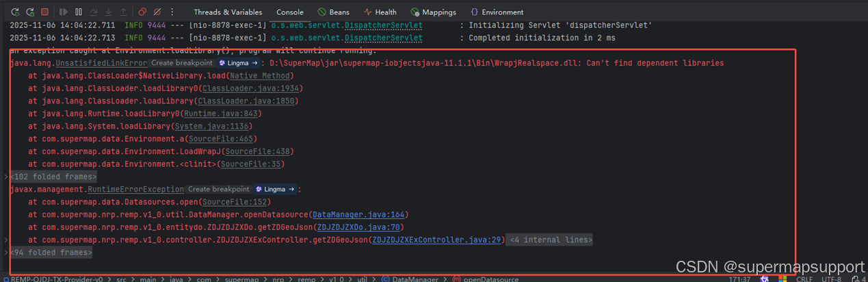Step over in debugger
Image resolution: width=868 pixels, height=282 pixels.
click(94, 12)
